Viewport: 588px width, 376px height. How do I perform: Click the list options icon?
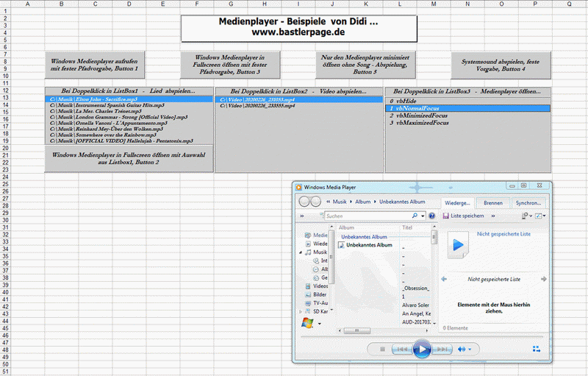click(x=525, y=216)
